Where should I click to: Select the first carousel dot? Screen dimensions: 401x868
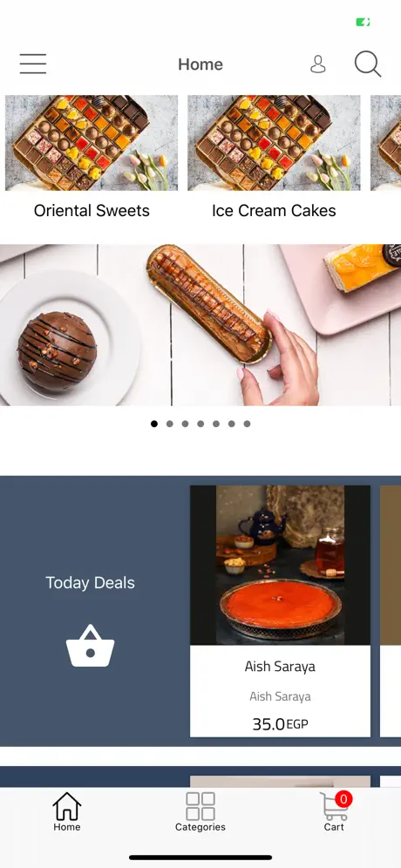coord(154,424)
